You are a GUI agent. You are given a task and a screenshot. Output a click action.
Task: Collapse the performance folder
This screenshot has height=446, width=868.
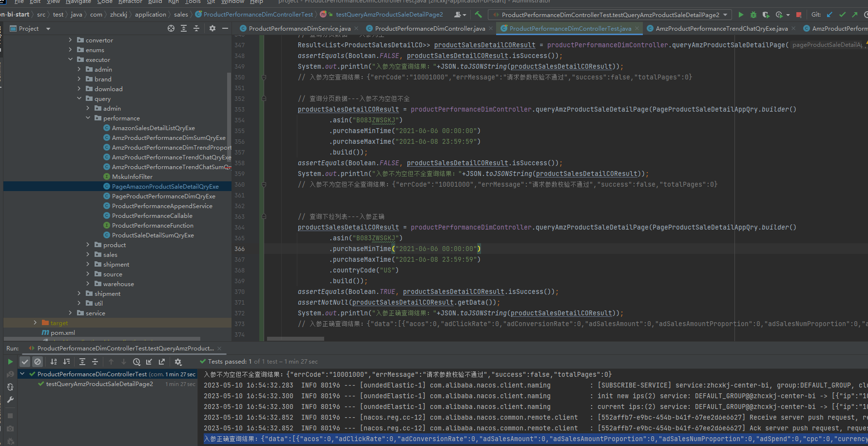pyautogui.click(x=88, y=118)
